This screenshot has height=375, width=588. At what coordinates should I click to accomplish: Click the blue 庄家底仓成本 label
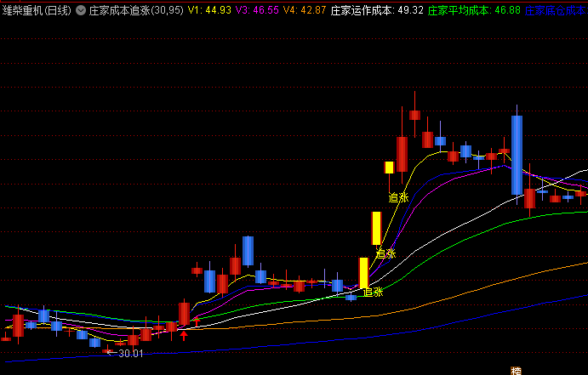click(x=557, y=10)
